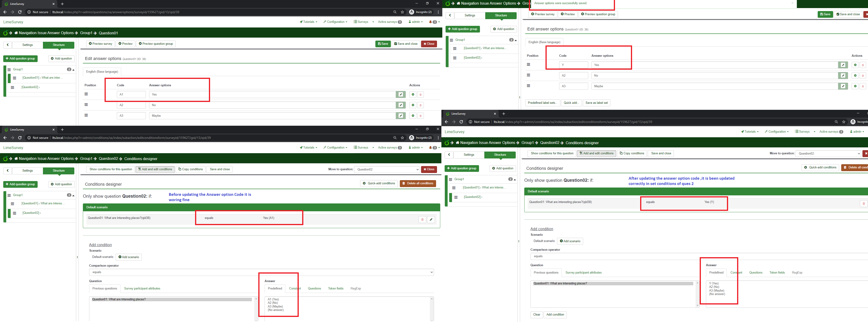Select 'Y (Yes)' in predefined answers list
The width and height of the screenshot is (868, 322).
[x=713, y=283]
